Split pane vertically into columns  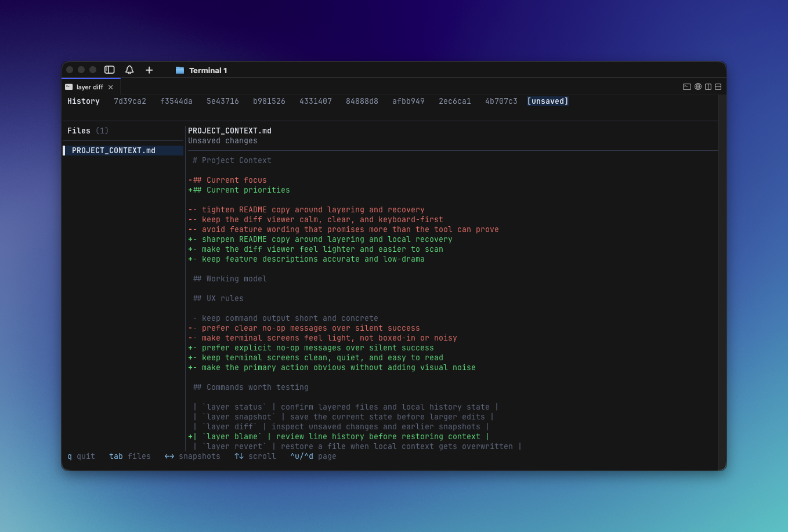pyautogui.click(x=708, y=87)
